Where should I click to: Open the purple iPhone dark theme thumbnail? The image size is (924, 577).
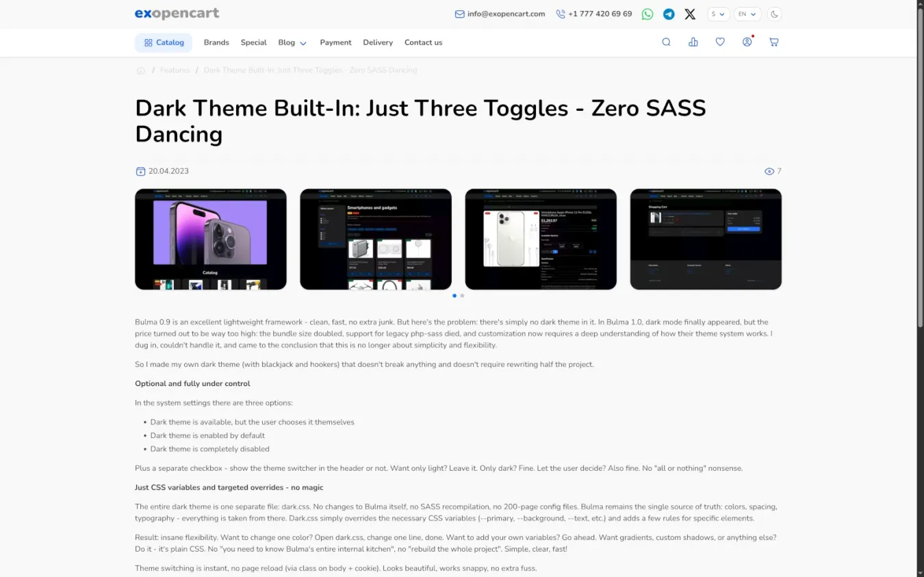click(211, 239)
